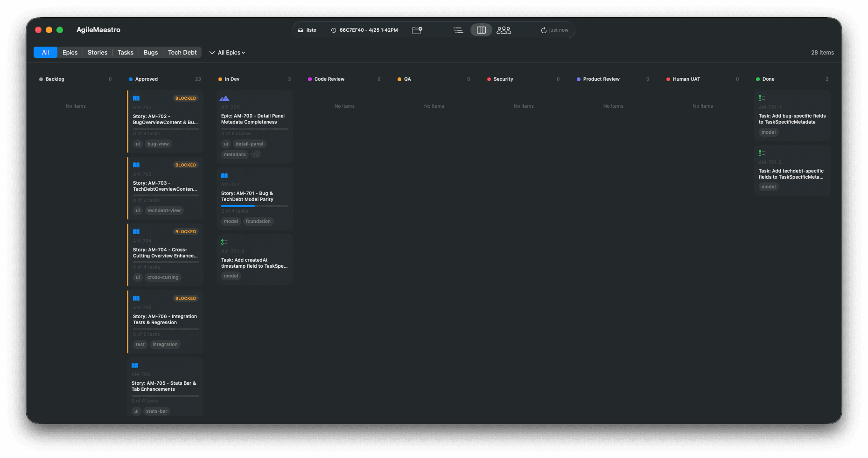Select the Epics filter tab
Viewport: 868px width, 458px height.
pos(70,52)
